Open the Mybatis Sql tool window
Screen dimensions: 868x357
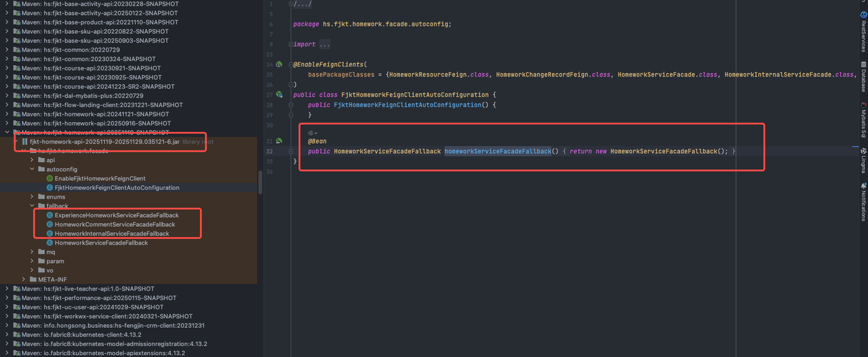point(863,119)
